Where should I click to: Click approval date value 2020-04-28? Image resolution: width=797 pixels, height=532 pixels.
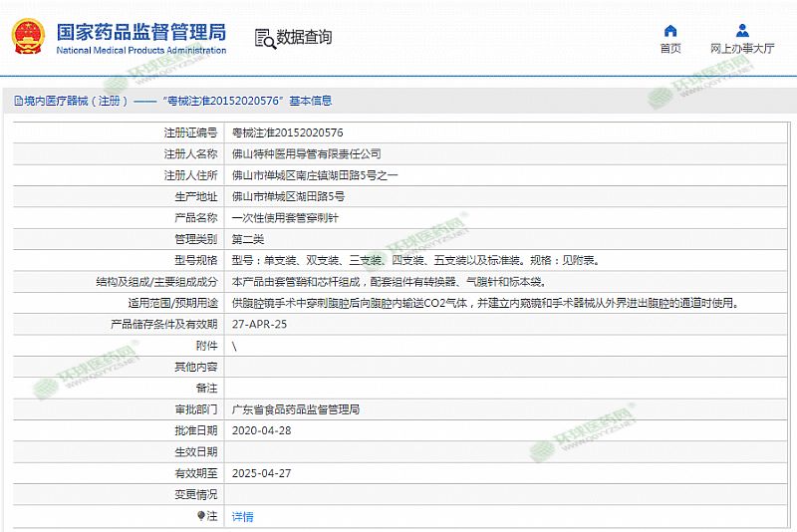pos(261,430)
